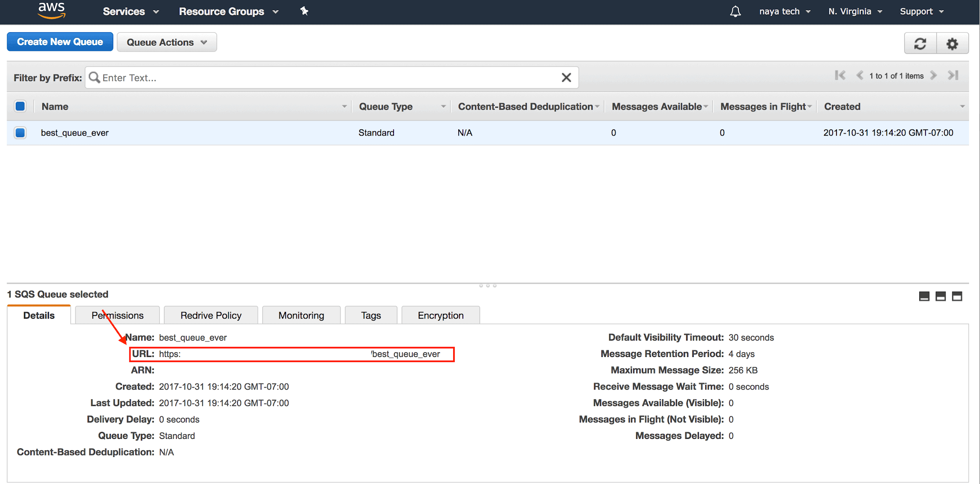Uncheck the best_queue_ever row checkbox

tap(20, 133)
